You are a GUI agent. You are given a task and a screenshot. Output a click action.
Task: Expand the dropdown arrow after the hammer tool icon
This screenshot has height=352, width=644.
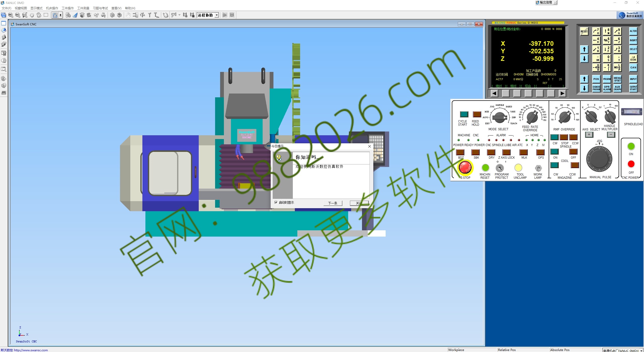click(179, 15)
